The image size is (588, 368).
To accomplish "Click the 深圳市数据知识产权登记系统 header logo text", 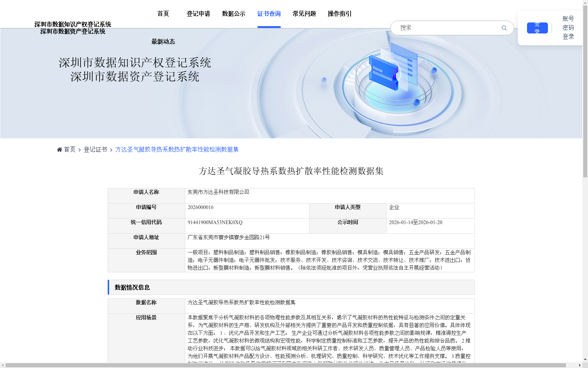I will tap(73, 24).
